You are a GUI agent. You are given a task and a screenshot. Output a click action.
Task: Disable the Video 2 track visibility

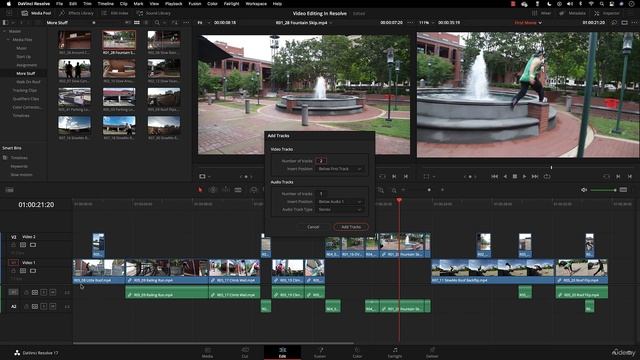point(33,245)
